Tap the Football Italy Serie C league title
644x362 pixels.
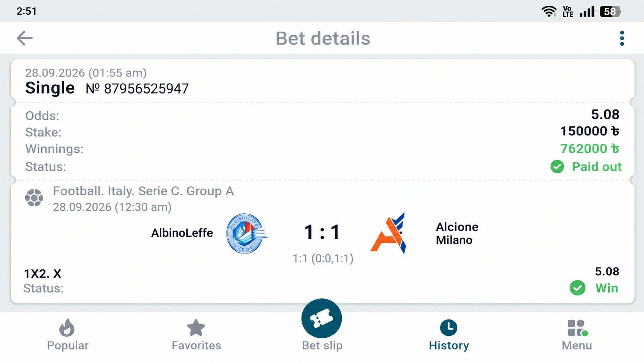point(143,191)
